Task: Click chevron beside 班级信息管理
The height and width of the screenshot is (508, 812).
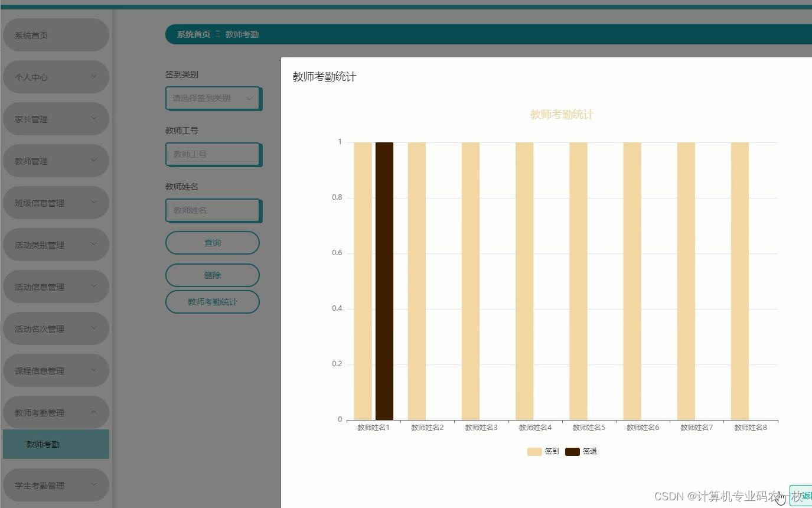Action: pos(93,203)
